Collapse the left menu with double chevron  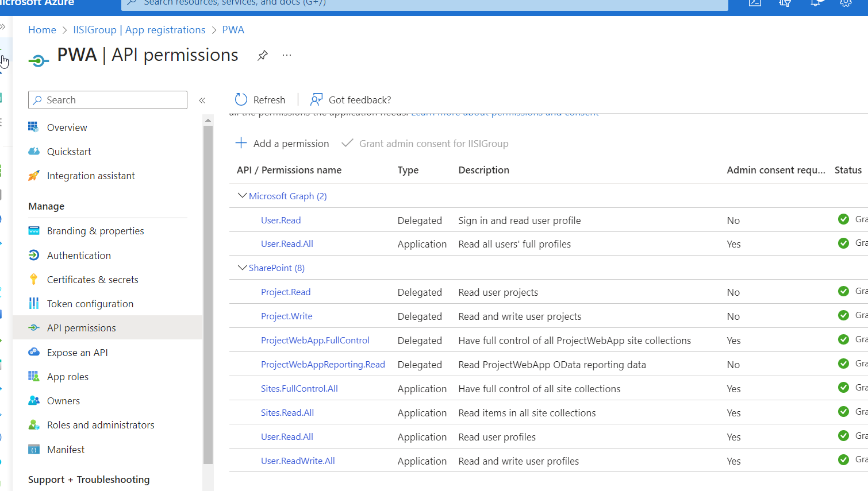point(202,100)
